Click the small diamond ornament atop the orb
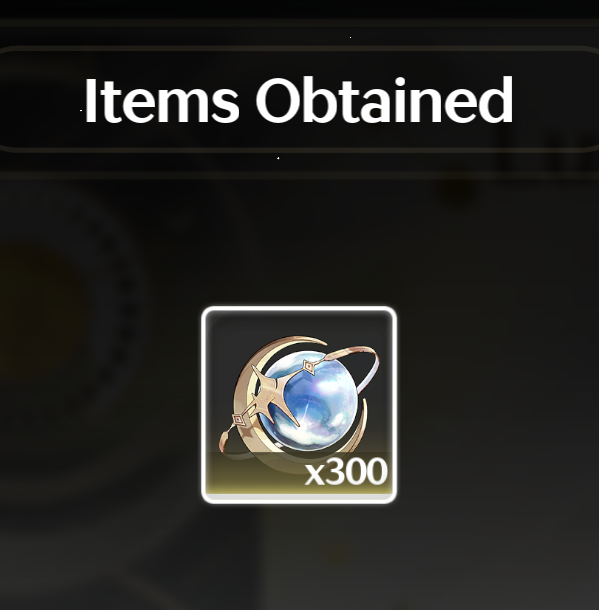 click(308, 366)
